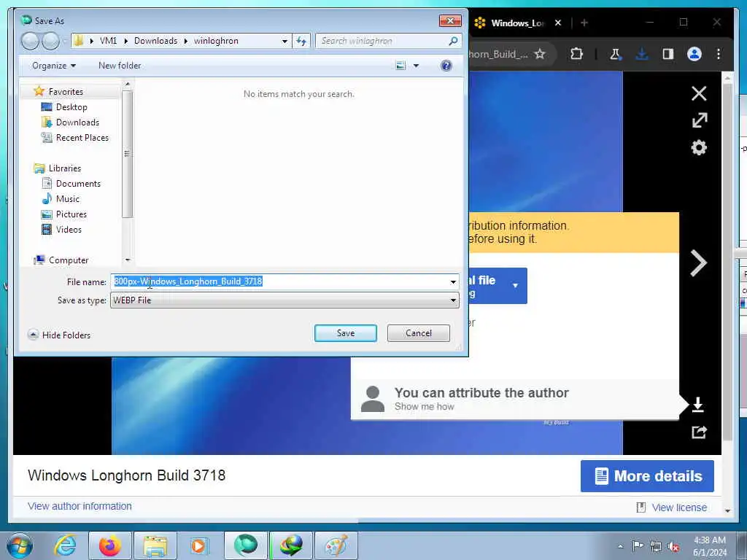Open View author information link
The image size is (747, 560).
(x=80, y=506)
